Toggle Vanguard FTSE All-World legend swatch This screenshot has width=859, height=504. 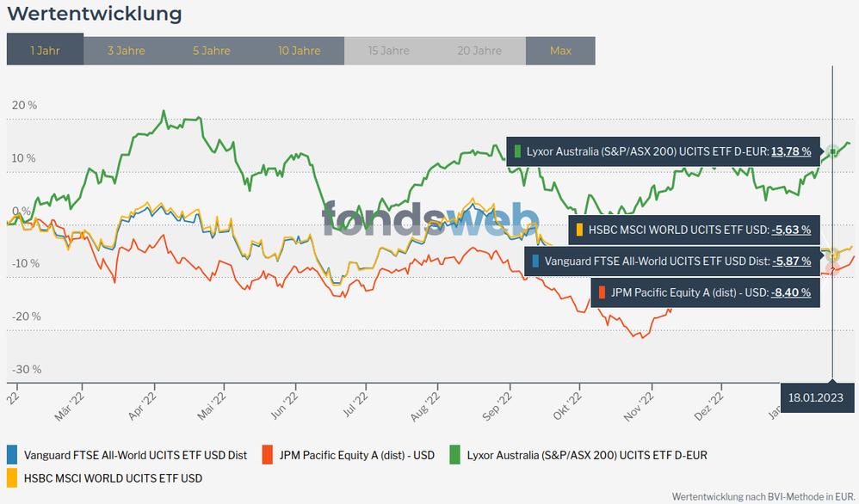coord(12,454)
